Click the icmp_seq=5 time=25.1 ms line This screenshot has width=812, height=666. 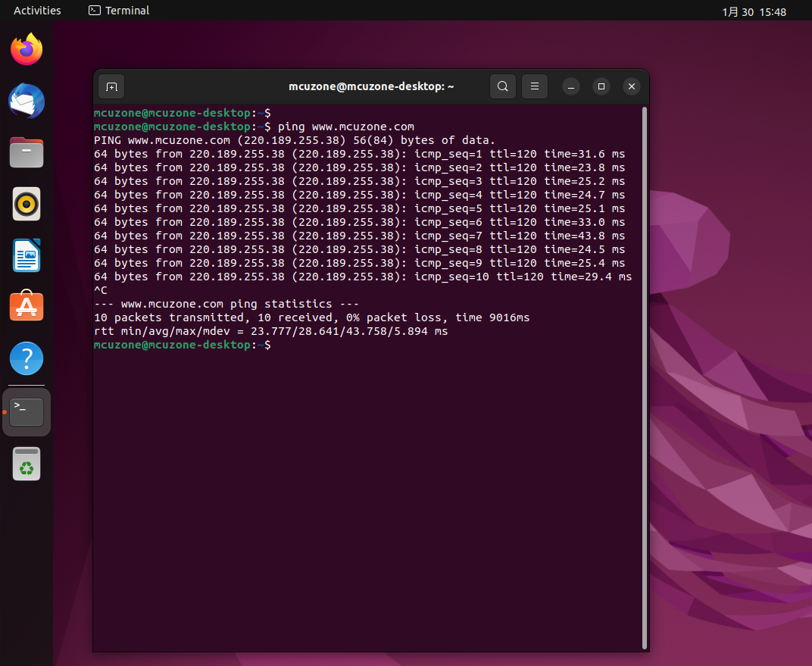pyautogui.click(x=359, y=208)
